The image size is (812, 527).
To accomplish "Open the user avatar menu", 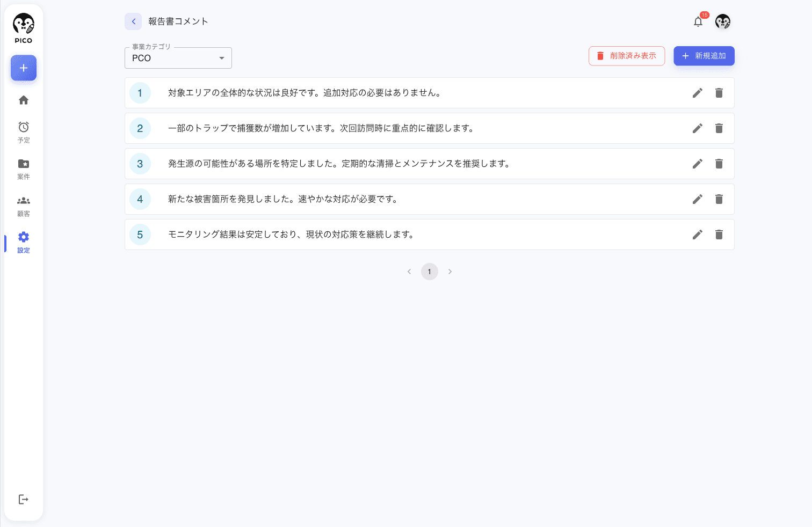I will pos(723,21).
